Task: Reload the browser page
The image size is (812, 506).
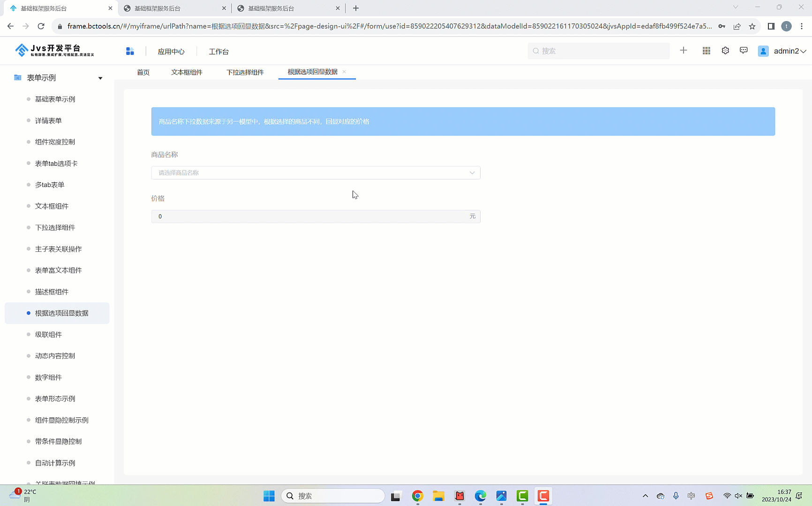Action: pos(41,26)
